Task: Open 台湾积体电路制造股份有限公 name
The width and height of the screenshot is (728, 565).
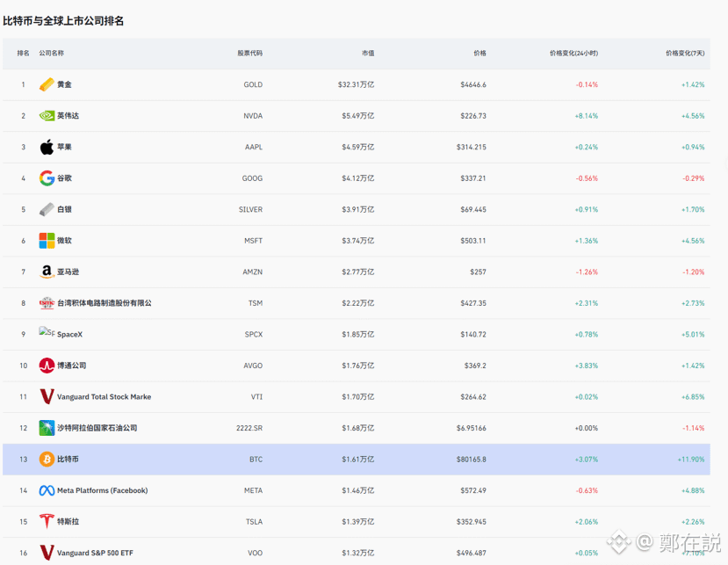Action: [105, 303]
